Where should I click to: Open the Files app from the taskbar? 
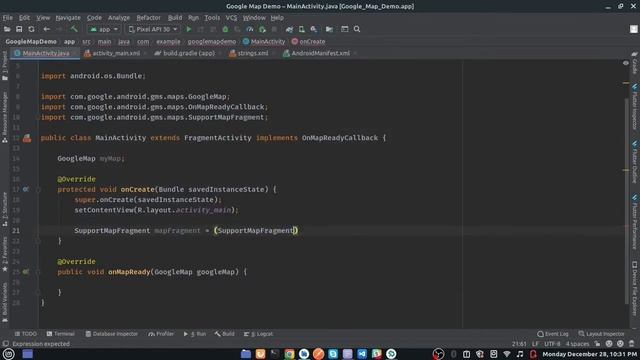click(246, 354)
